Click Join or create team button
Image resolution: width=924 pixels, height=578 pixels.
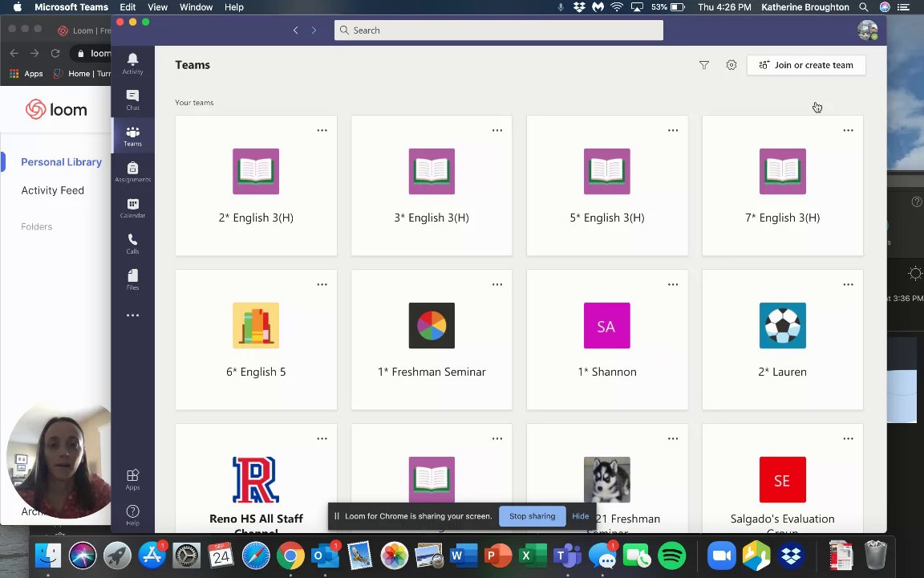click(x=806, y=65)
